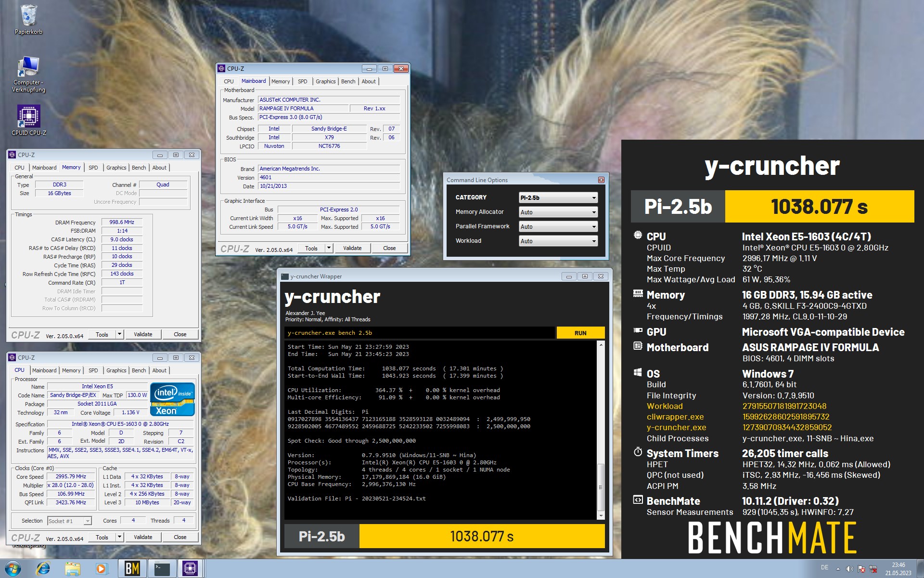Open Parallel Framework dropdown

click(x=558, y=226)
